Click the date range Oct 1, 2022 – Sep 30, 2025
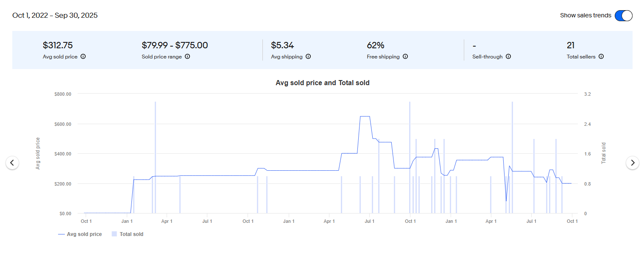The width and height of the screenshot is (644, 258). pyautogui.click(x=55, y=16)
